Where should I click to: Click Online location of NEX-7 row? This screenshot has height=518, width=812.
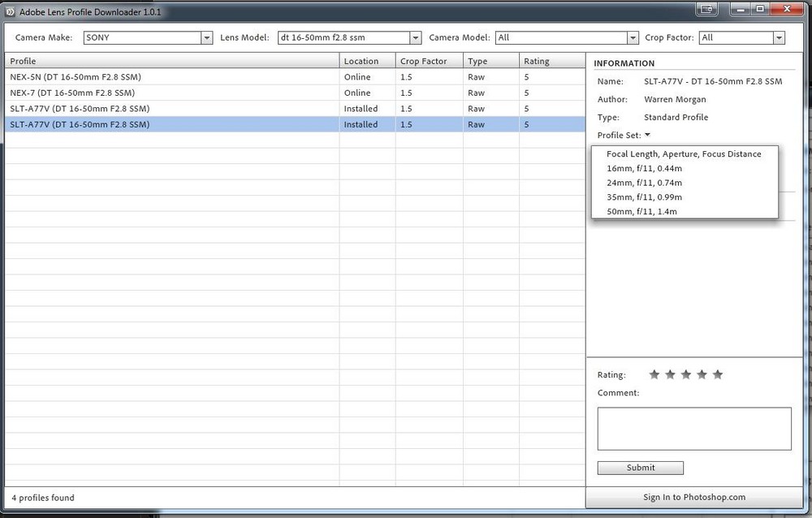[357, 93]
